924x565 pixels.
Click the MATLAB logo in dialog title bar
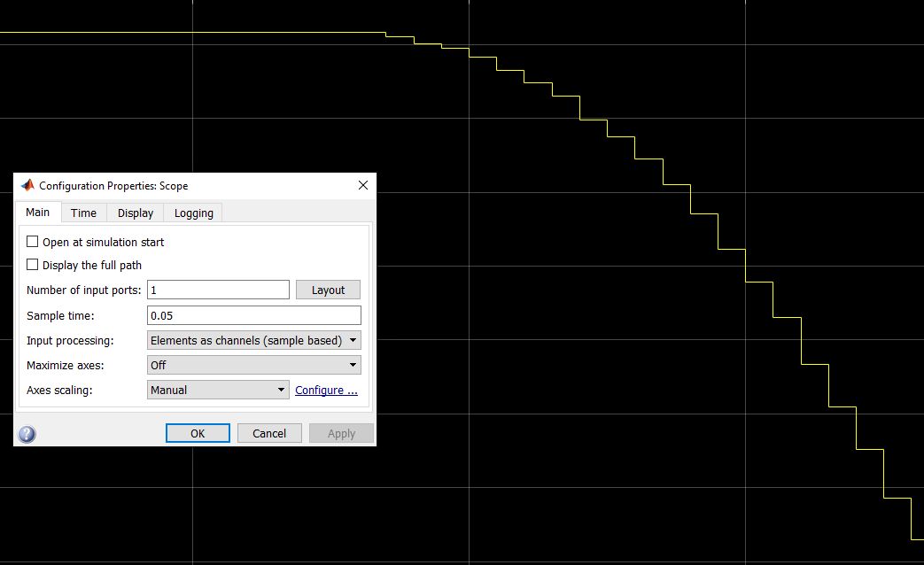point(27,186)
